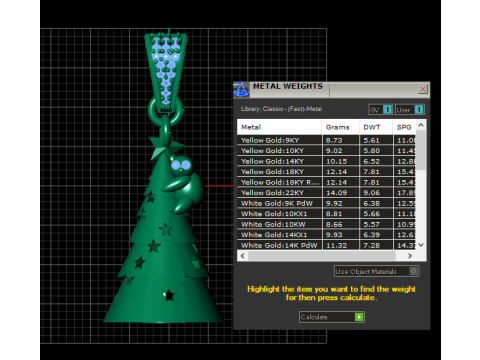This screenshot has height=360, width=480.
Task: Toggle the User switch
Action: (410, 110)
